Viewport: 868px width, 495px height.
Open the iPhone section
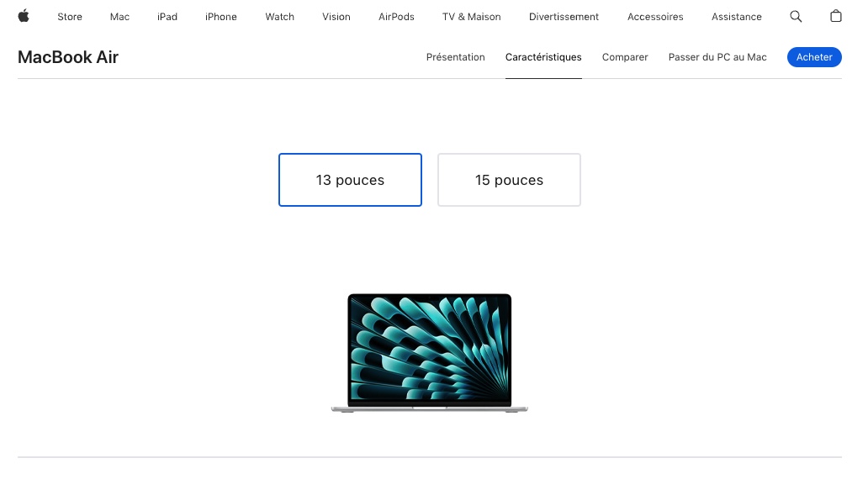tap(220, 16)
